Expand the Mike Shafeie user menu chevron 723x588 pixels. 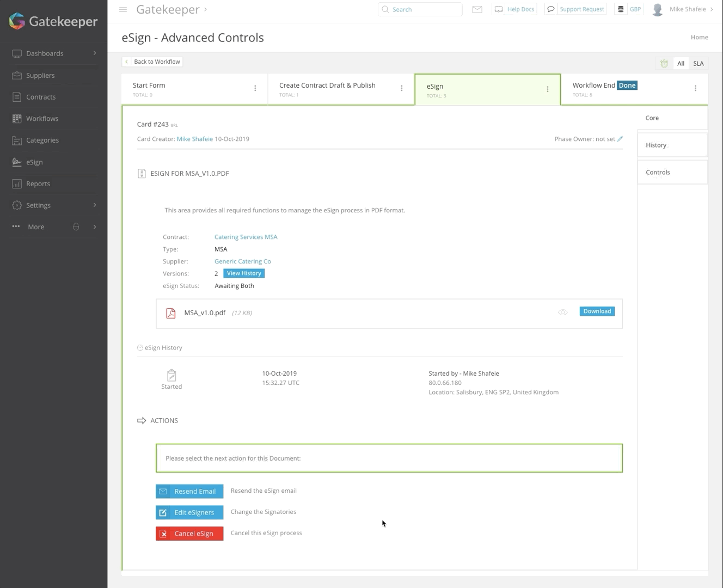pyautogui.click(x=712, y=9)
